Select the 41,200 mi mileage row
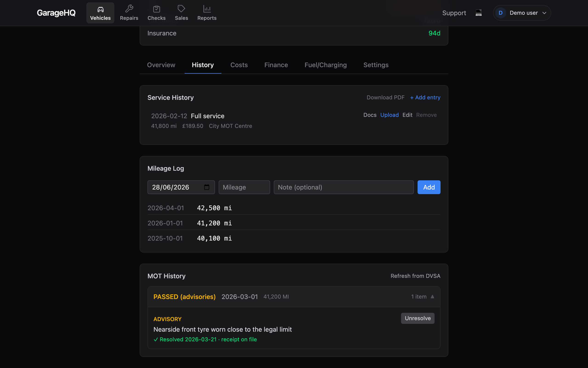This screenshot has width=588, height=368. pos(294,223)
